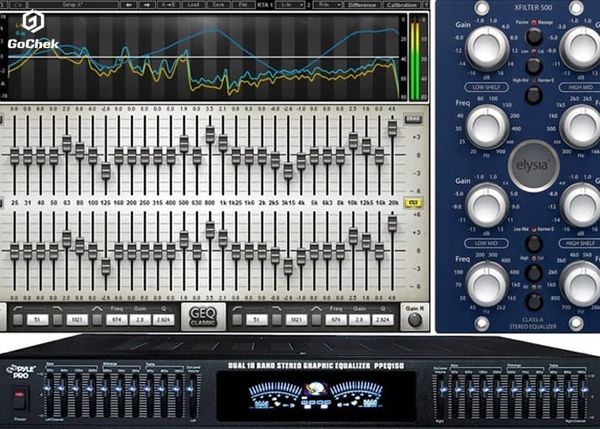Viewport: 600px width, 429px height.
Task: Click left section Gain 2.8 field
Action: pyautogui.click(x=140, y=320)
